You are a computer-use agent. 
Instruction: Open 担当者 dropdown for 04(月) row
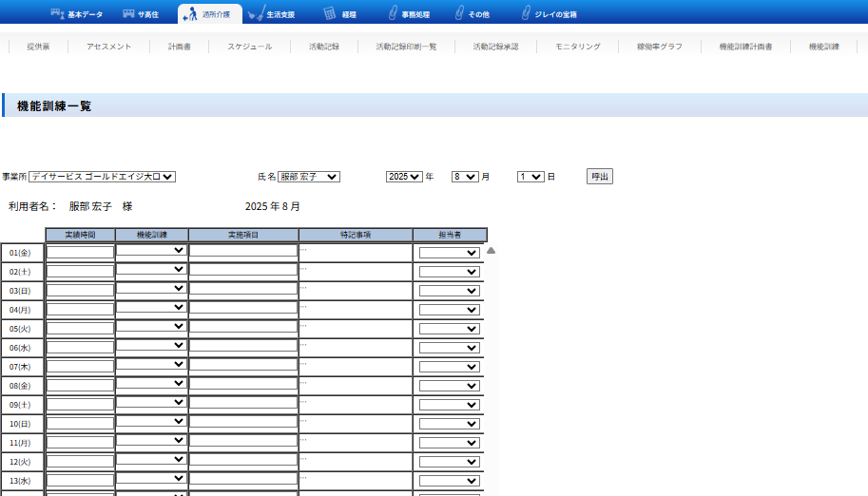tap(449, 310)
